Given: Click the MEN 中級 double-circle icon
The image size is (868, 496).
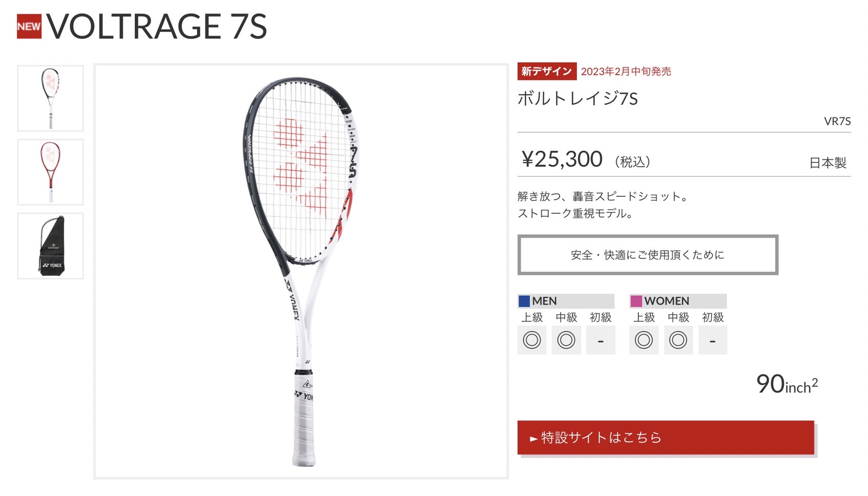Looking at the screenshot, I should point(566,340).
